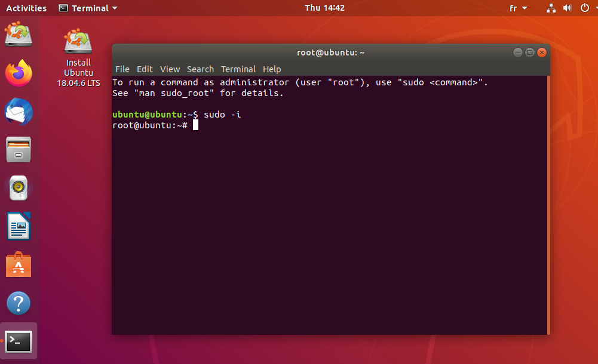The image size is (598, 364).
Task: Click the installer icon atop the dock
Action: 19,35
